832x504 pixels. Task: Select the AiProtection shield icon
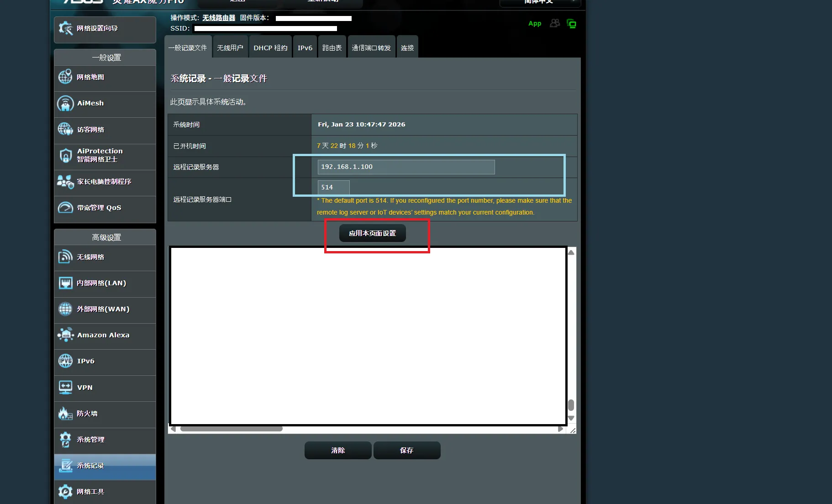click(x=65, y=156)
